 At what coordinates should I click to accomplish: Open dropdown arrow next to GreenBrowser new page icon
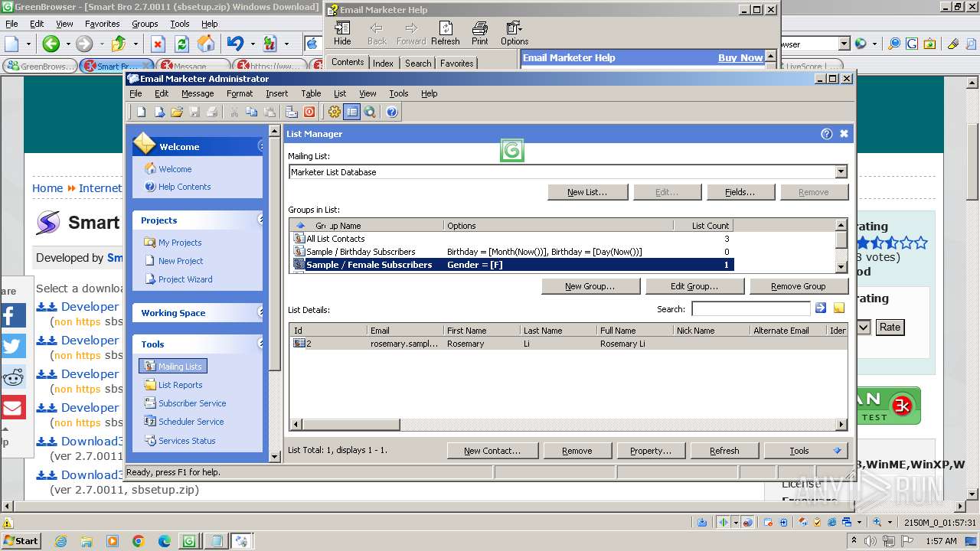tap(29, 44)
